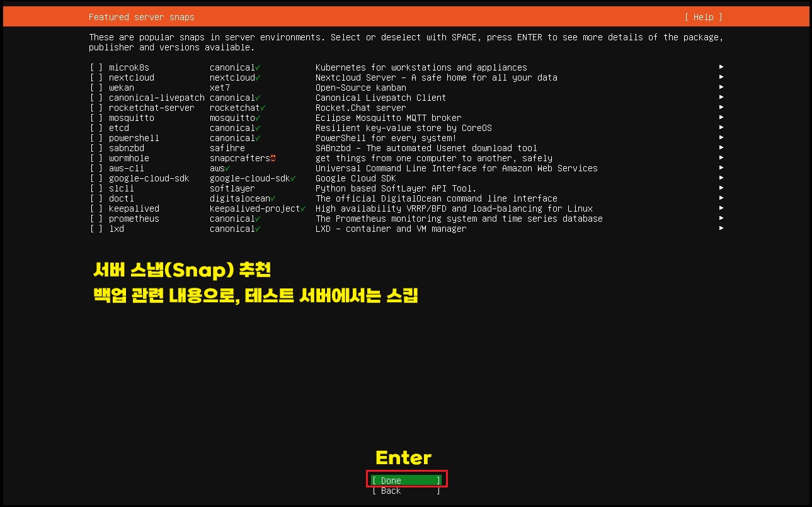
Task: Open details arrow on the nextcloud row
Action: (721, 77)
